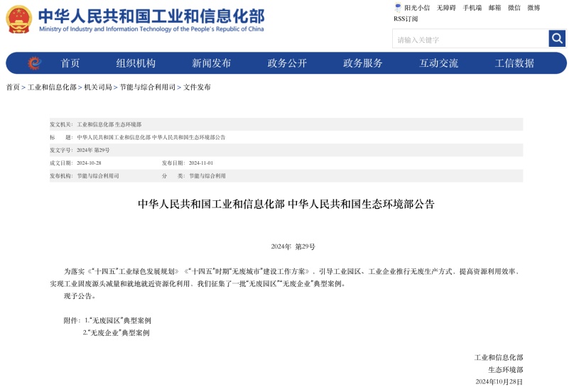Click the 邮箱 mailbox link
The image size is (574, 392).
[x=495, y=8]
